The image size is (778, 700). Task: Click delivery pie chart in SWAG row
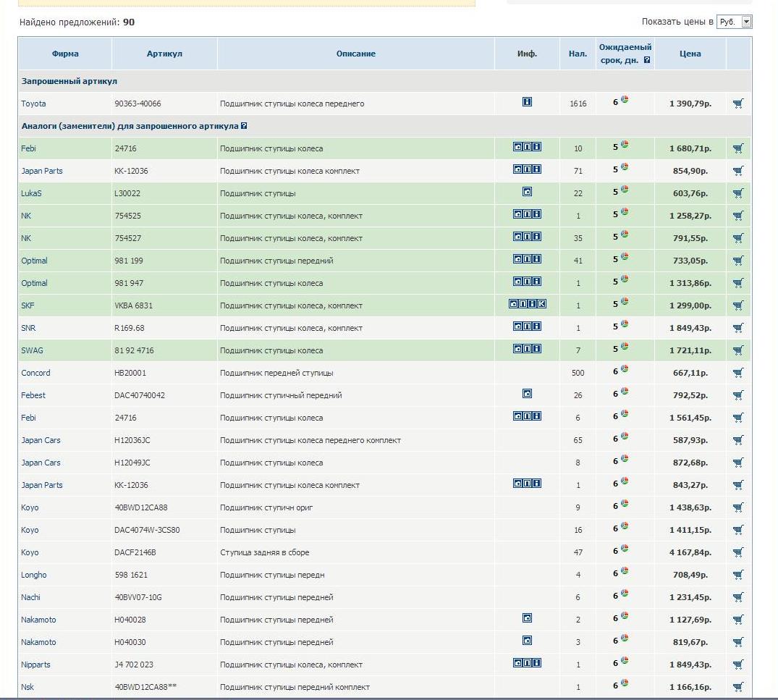click(x=625, y=347)
